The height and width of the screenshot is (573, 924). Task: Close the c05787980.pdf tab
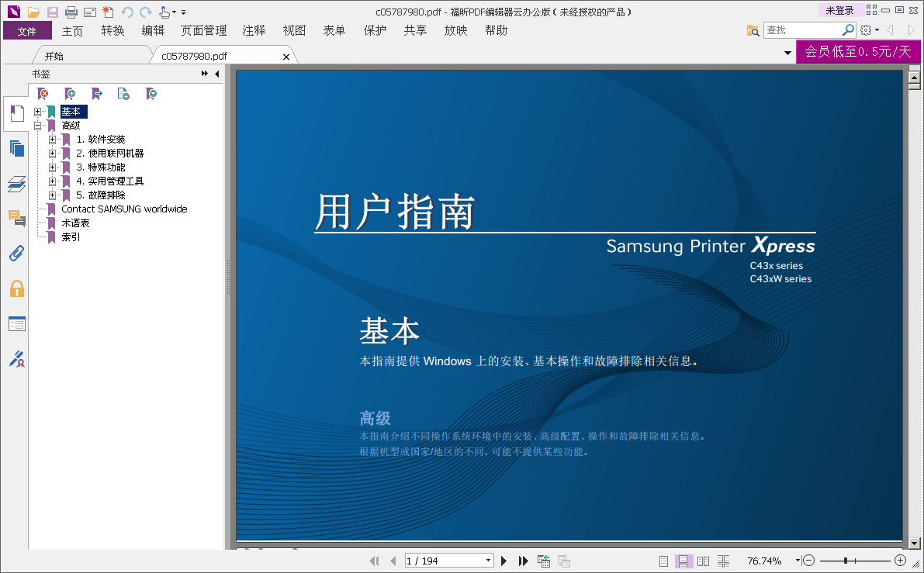286,57
